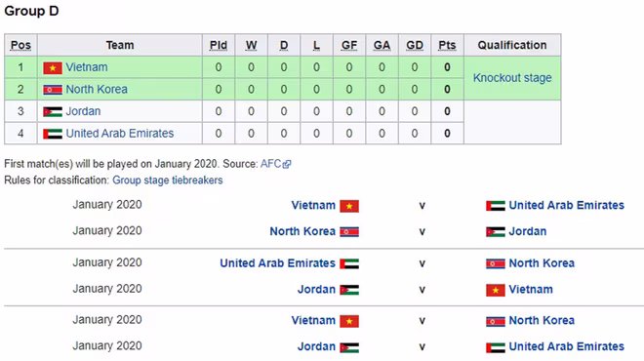
Task: Open United Arab Emirates link in standings
Action: tap(119, 133)
